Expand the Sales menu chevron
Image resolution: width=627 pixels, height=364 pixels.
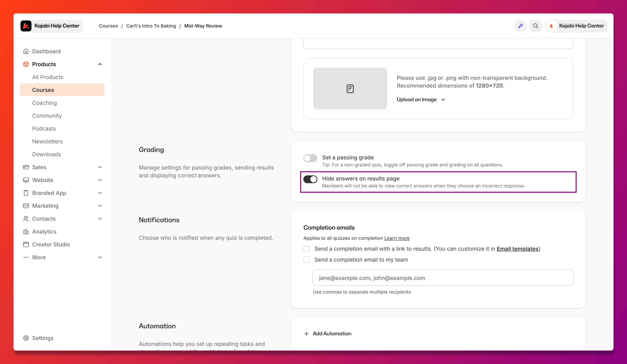[100, 167]
